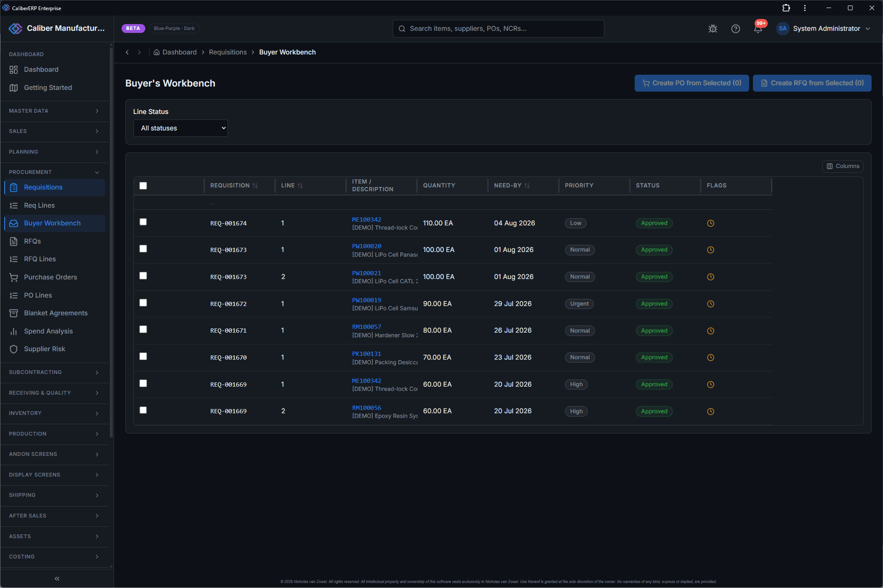The width and height of the screenshot is (883, 588).
Task: Open Supplier Risk in sidebar
Action: (55, 349)
